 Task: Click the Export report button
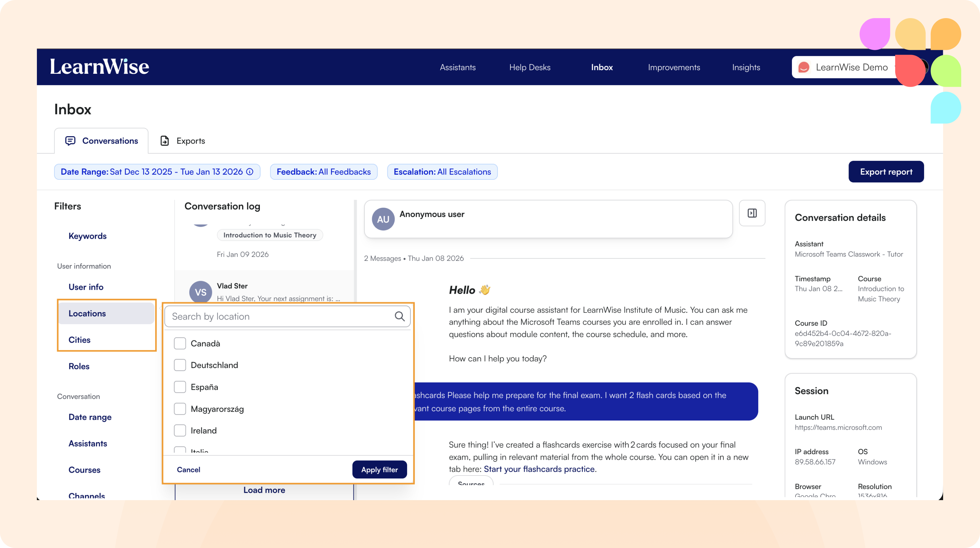(x=885, y=172)
